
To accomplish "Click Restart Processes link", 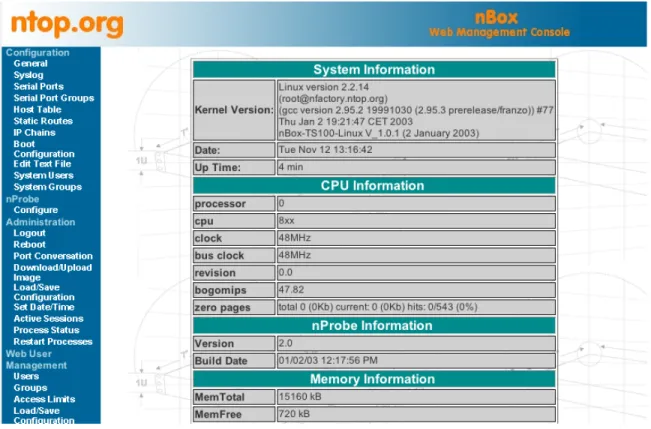I will click(53, 342).
